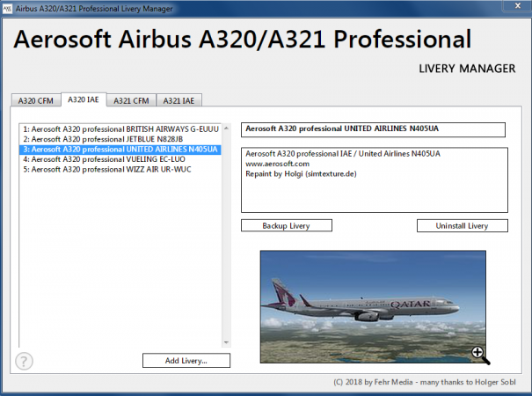This screenshot has width=532, height=396.
Task: Select JETBLUE N828JB livery row
Action: (x=120, y=139)
